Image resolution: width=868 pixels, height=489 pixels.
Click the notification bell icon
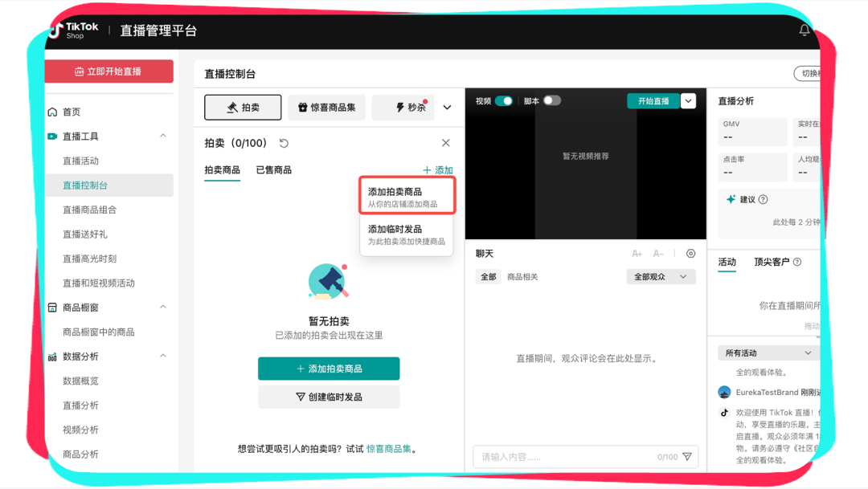click(x=804, y=31)
